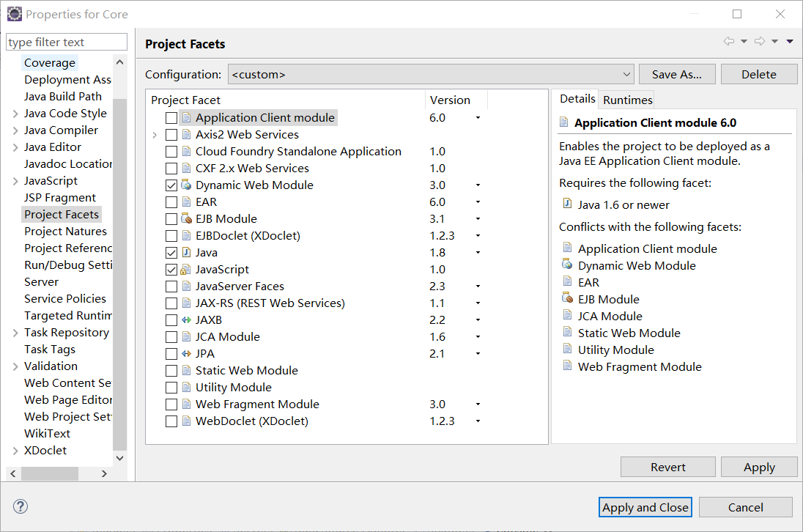Click the Java facet icon in list
The height and width of the screenshot is (532, 803).
coord(186,252)
